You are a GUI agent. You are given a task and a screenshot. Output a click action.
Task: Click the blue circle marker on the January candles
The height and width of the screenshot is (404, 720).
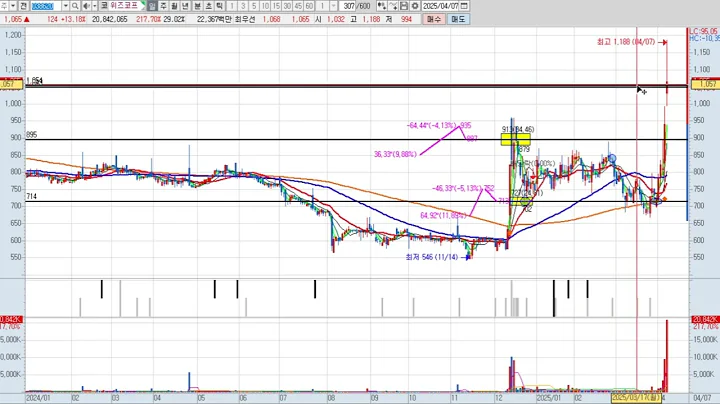(x=612, y=159)
